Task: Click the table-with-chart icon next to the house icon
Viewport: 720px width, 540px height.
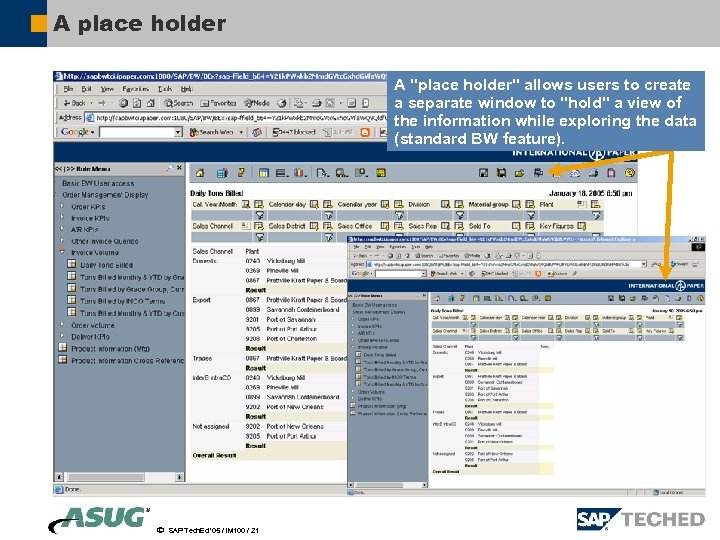Action: 222,173
